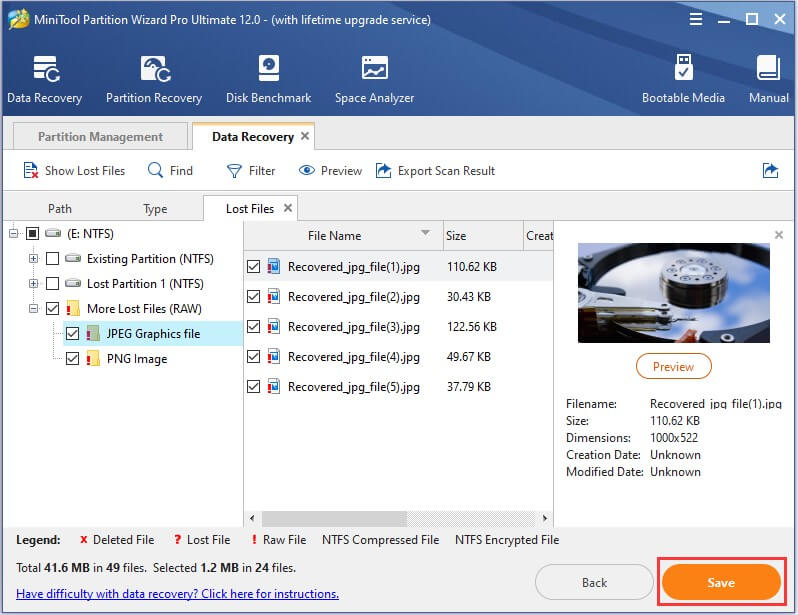This screenshot has height=615, width=798.
Task: Click the Back button
Action: click(x=594, y=582)
